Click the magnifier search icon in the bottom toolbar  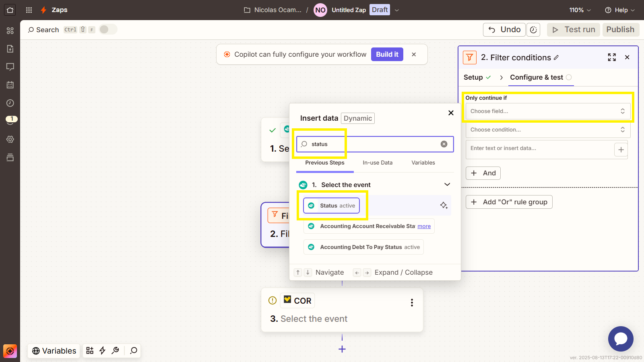134,351
